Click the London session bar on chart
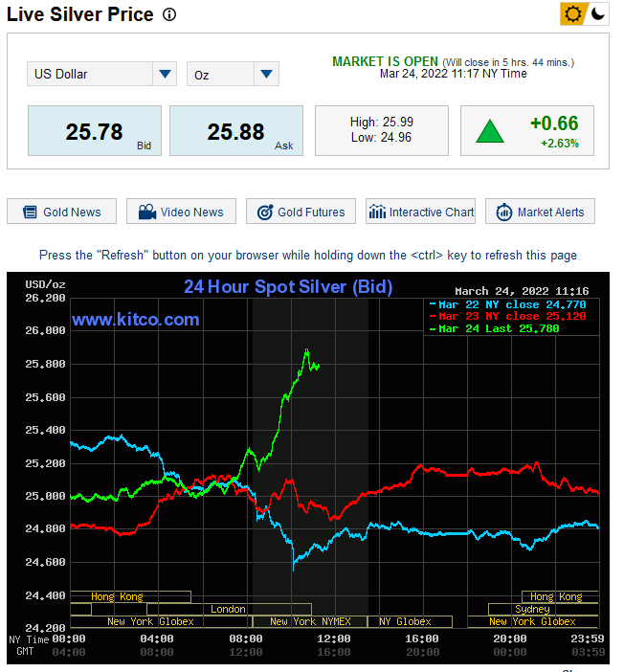 (x=229, y=609)
